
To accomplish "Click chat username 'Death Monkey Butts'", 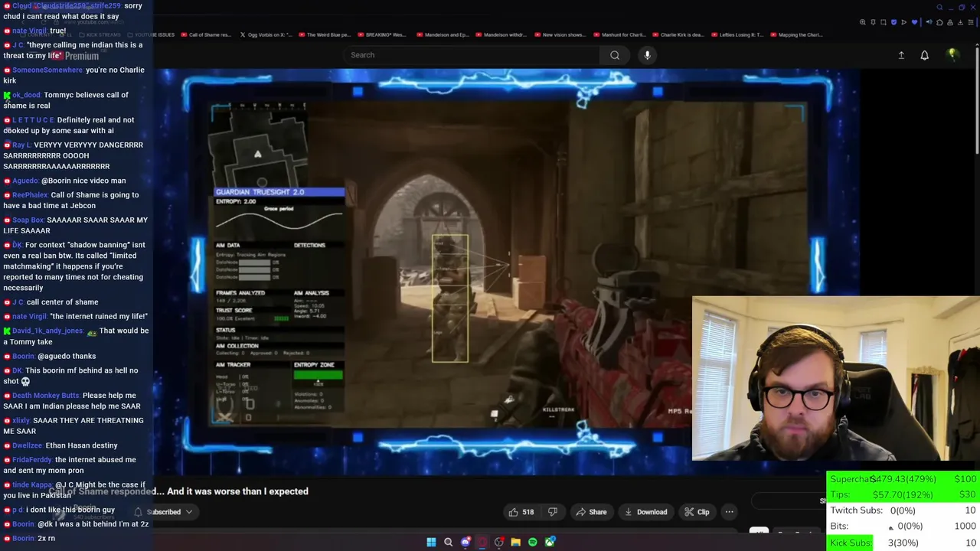I will click(46, 396).
